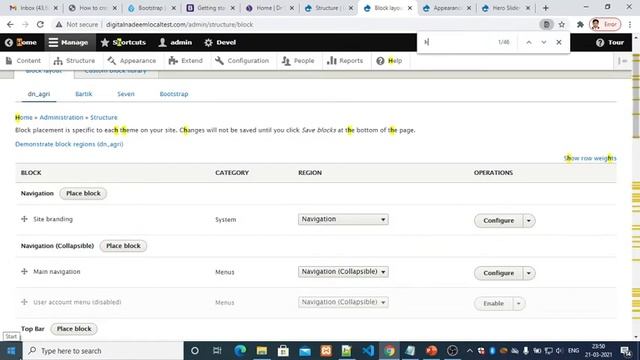Go back using browser back arrow
The image size is (640, 360).
click(10, 24)
